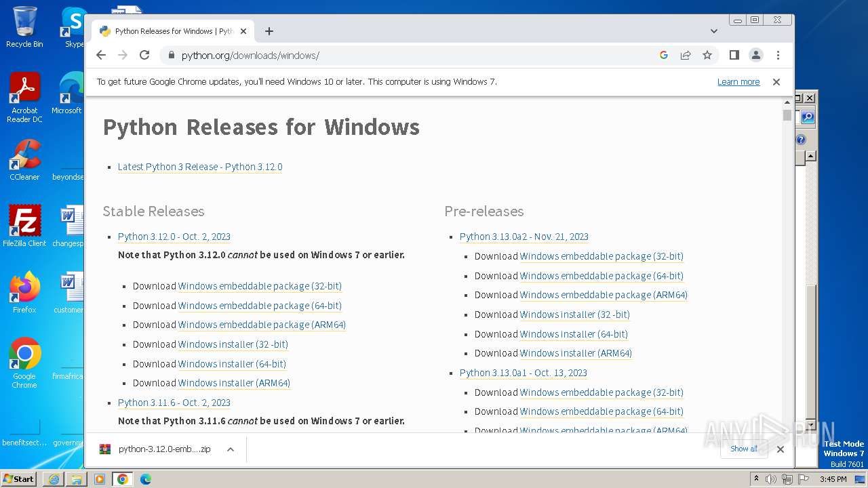The height and width of the screenshot is (488, 868).
Task: Select the Python Releases for Windows tab
Action: pos(173,31)
